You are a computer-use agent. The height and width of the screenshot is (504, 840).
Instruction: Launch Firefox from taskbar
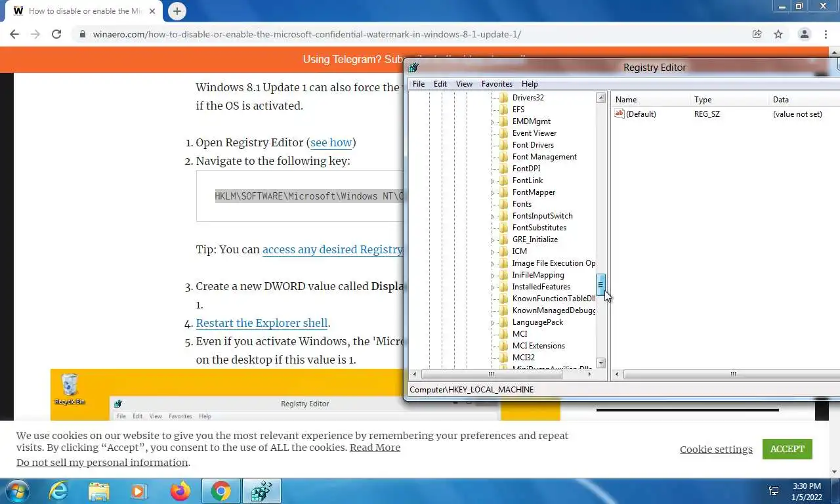[179, 491]
